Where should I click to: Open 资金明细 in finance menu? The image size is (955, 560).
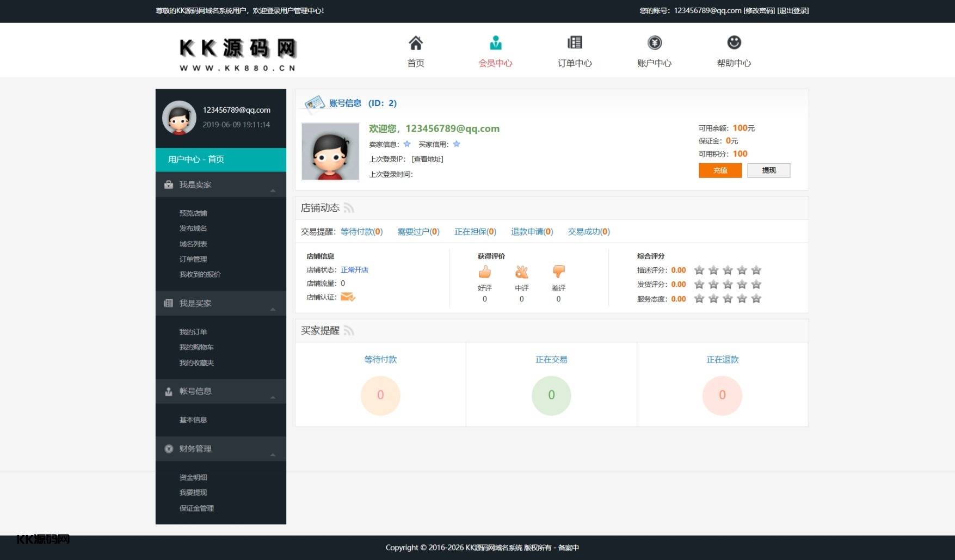tap(193, 478)
